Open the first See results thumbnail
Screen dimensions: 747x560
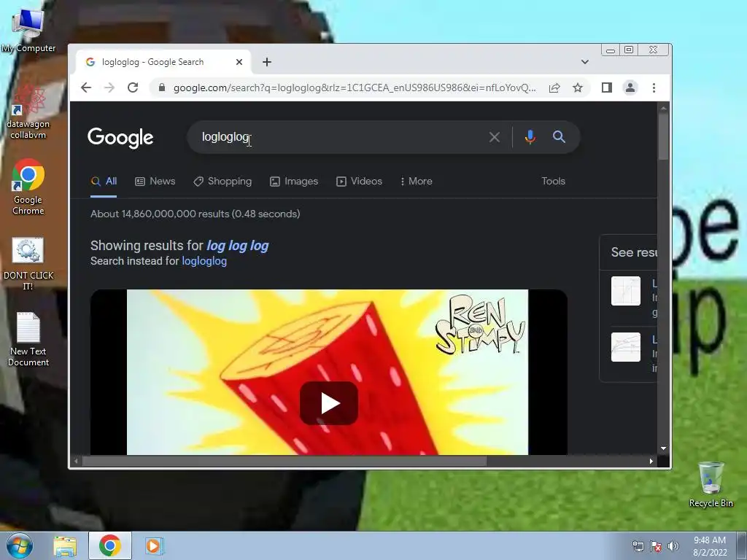[625, 291]
